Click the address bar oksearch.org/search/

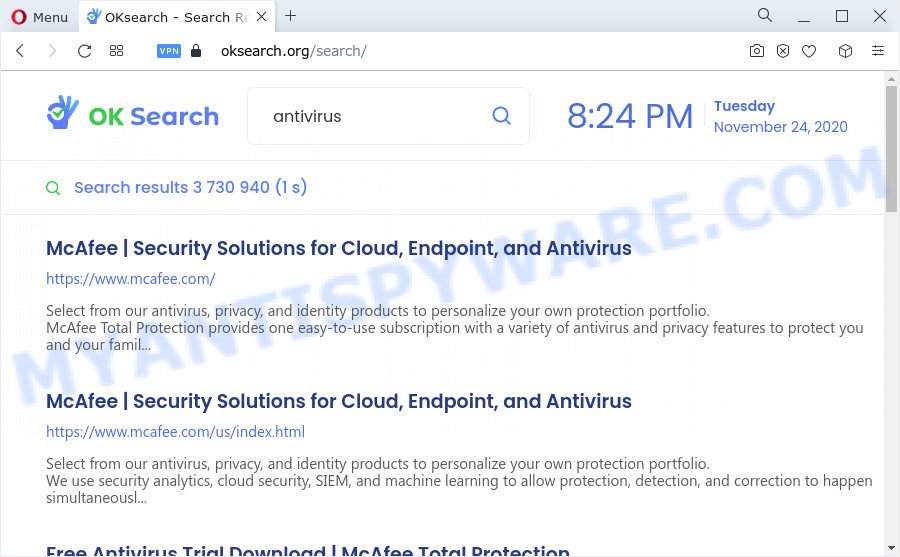[293, 51]
